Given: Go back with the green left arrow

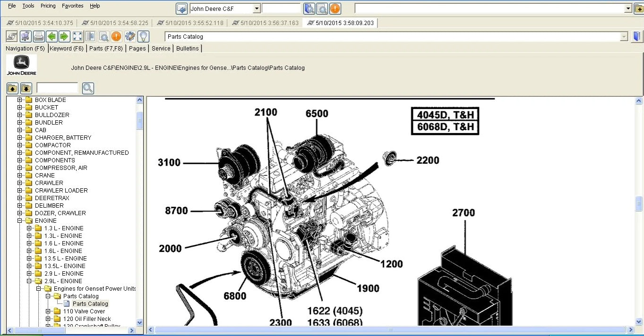Looking at the screenshot, I should coord(52,36).
